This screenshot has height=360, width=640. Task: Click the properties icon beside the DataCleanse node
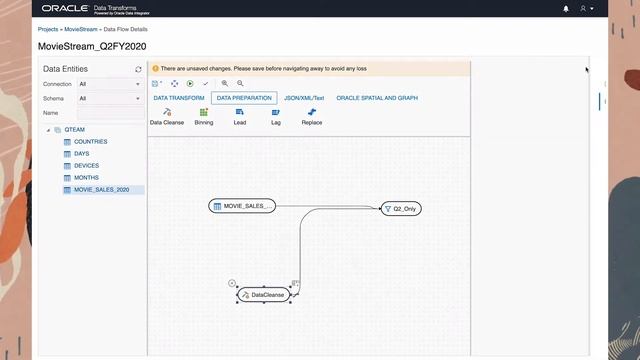click(x=296, y=283)
